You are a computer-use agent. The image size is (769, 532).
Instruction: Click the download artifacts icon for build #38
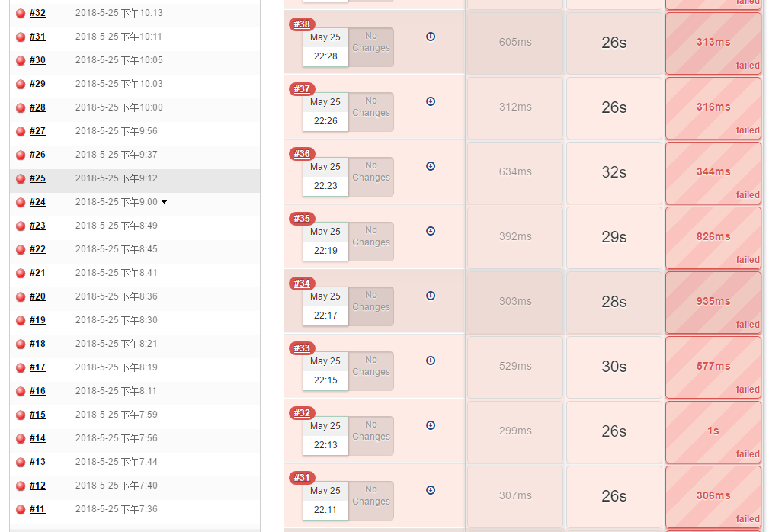431,37
